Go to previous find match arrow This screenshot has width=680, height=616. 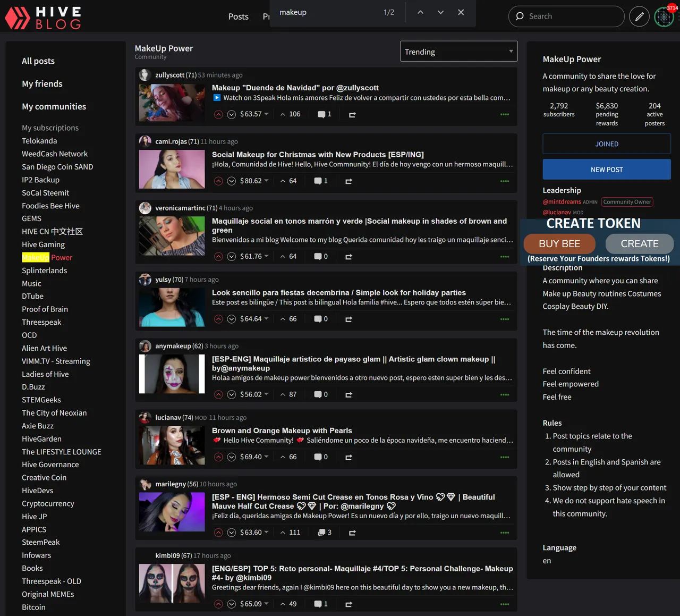click(420, 12)
